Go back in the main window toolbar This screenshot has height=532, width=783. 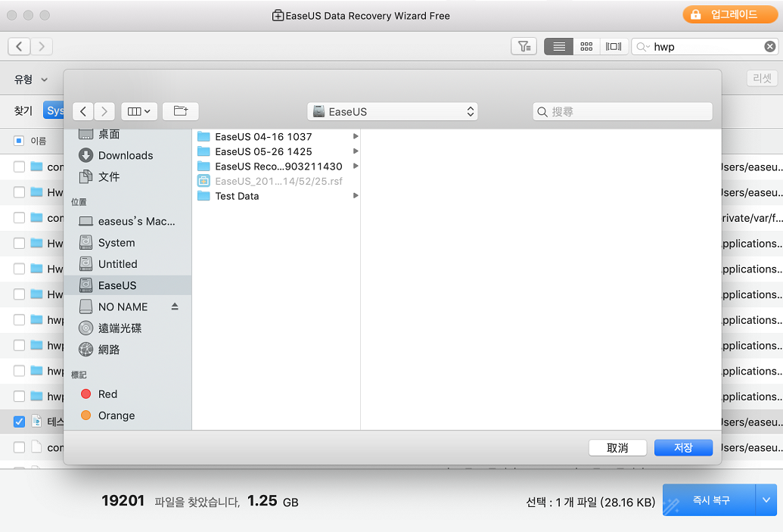pyautogui.click(x=19, y=46)
